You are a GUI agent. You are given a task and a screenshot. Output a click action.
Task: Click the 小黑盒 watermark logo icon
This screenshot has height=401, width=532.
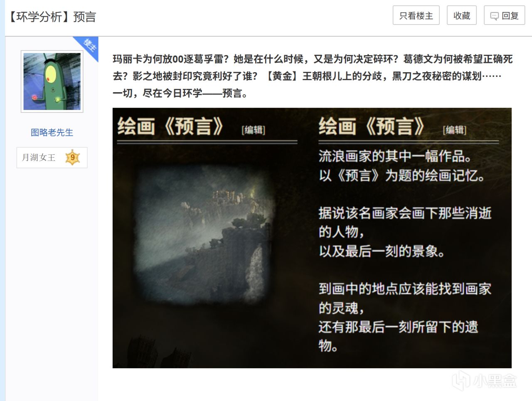461,380
